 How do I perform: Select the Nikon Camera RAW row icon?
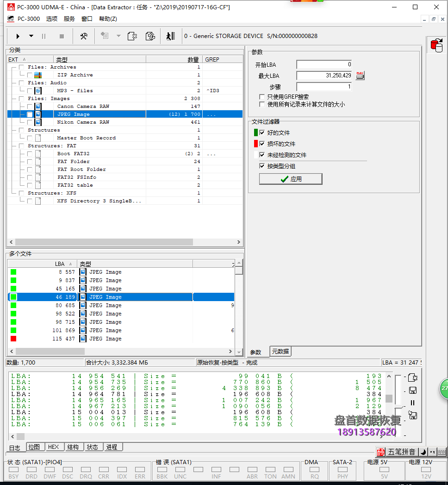38,122
